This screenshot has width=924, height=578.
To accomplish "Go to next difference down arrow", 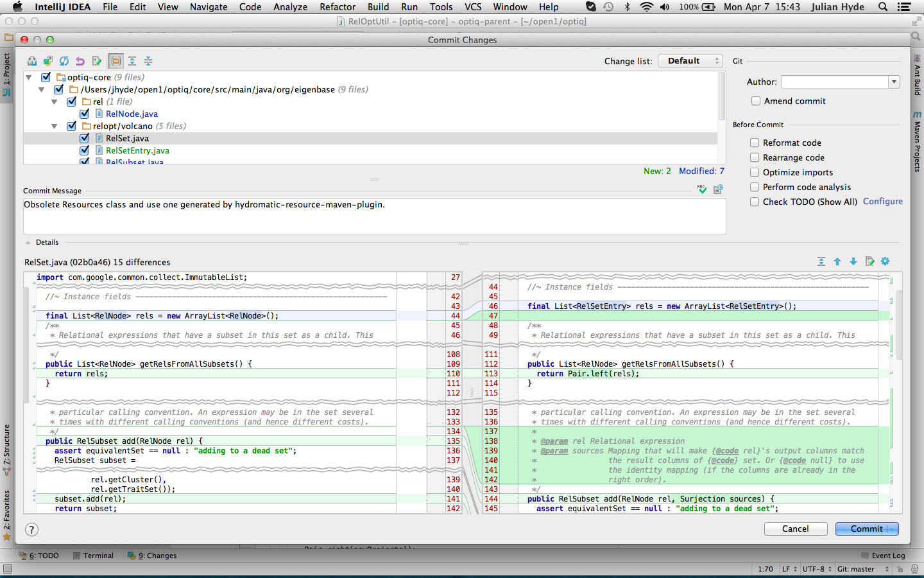I will coord(853,261).
